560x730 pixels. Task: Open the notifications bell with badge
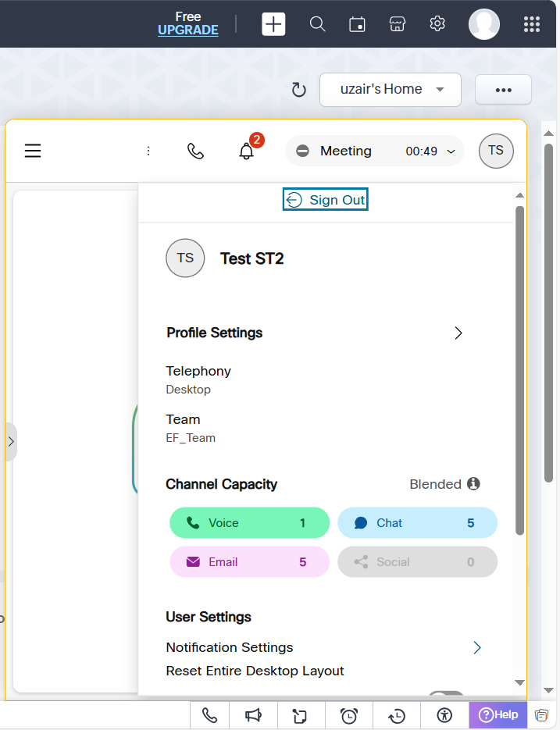point(247,151)
